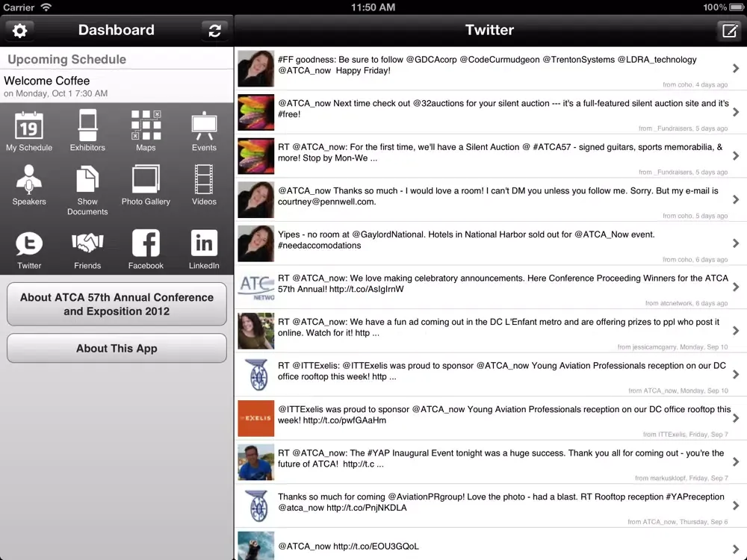Screen dimensions: 747x560
Task: Expand the 'I would love a room' tweet chevron
Action: [736, 199]
